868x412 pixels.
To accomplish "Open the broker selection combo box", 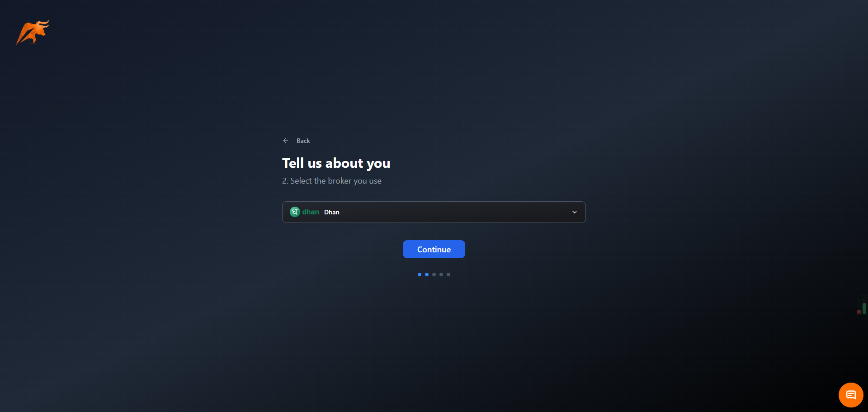I will (434, 212).
